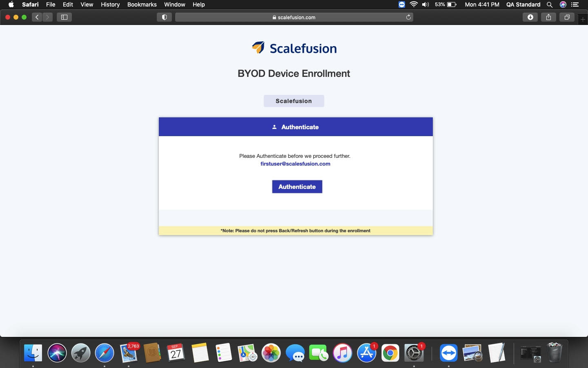Reload the page with the refresh icon
This screenshot has width=588, height=368.
click(x=408, y=17)
